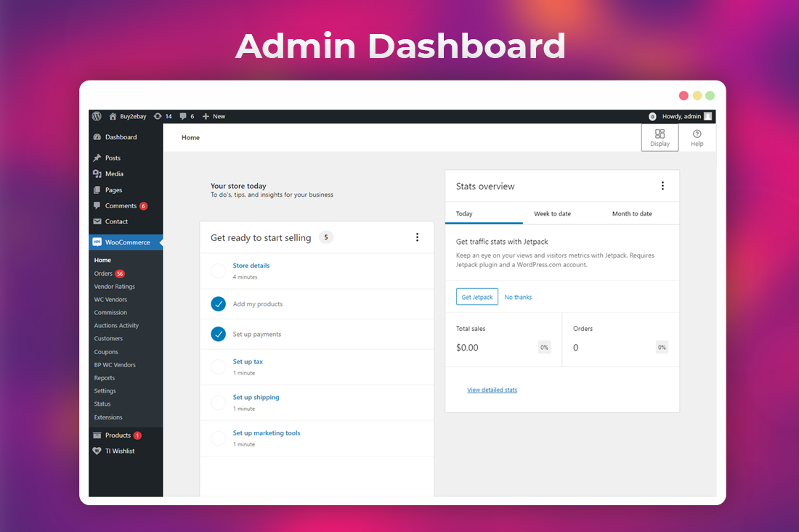Open Commission submenu item
The width and height of the screenshot is (799, 532).
110,313
